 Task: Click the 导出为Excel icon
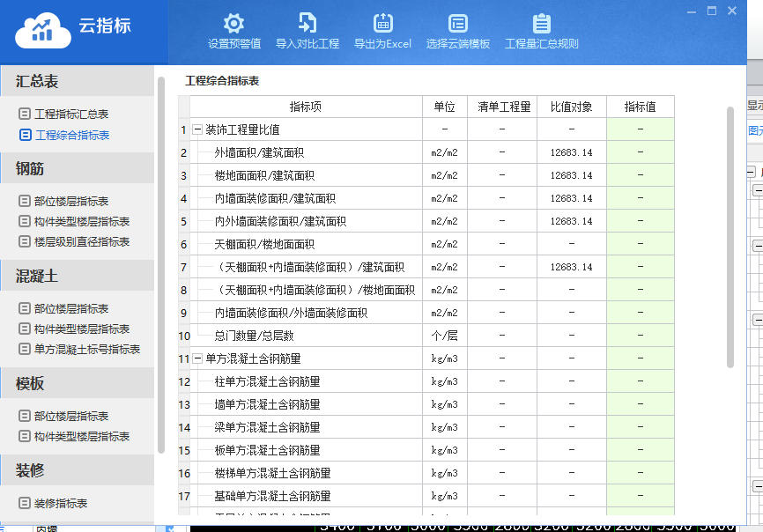point(383,24)
